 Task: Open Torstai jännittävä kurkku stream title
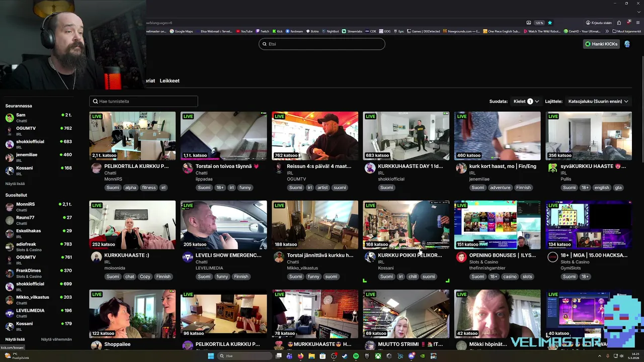point(320,255)
